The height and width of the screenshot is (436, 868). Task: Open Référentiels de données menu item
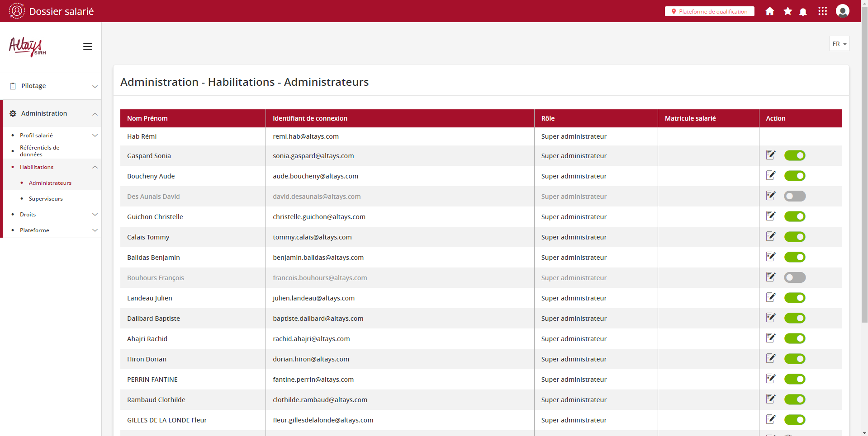coord(39,151)
